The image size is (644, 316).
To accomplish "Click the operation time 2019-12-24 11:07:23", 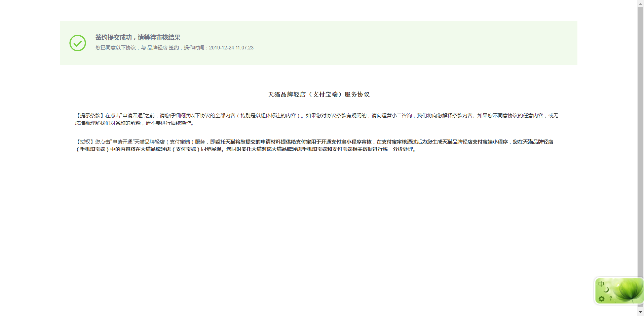I will (231, 48).
